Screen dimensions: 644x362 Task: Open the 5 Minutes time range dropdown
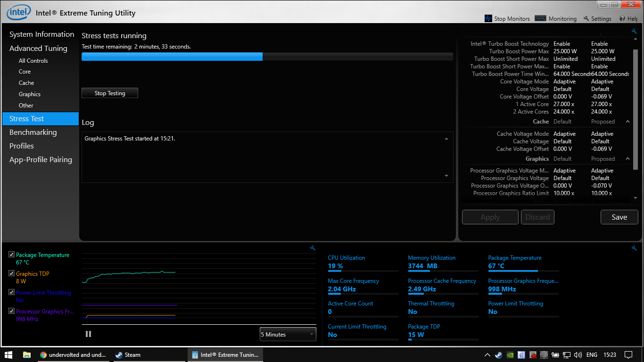pos(288,334)
